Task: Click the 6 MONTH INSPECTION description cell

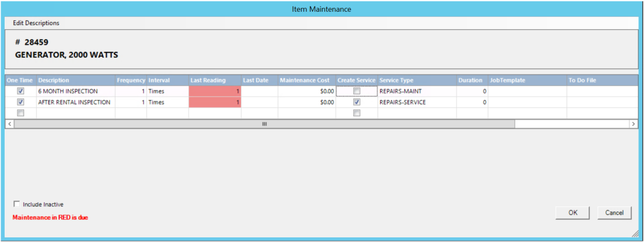Action: pyautogui.click(x=75, y=91)
